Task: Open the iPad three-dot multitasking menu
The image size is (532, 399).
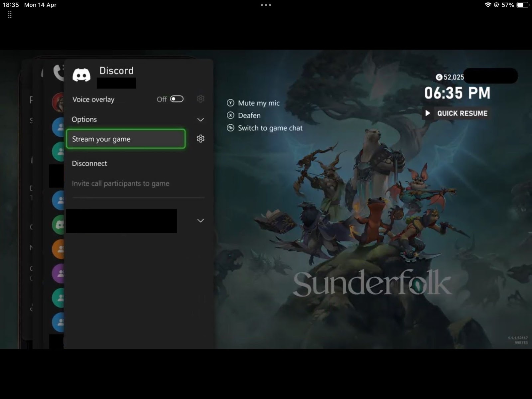Action: click(266, 5)
